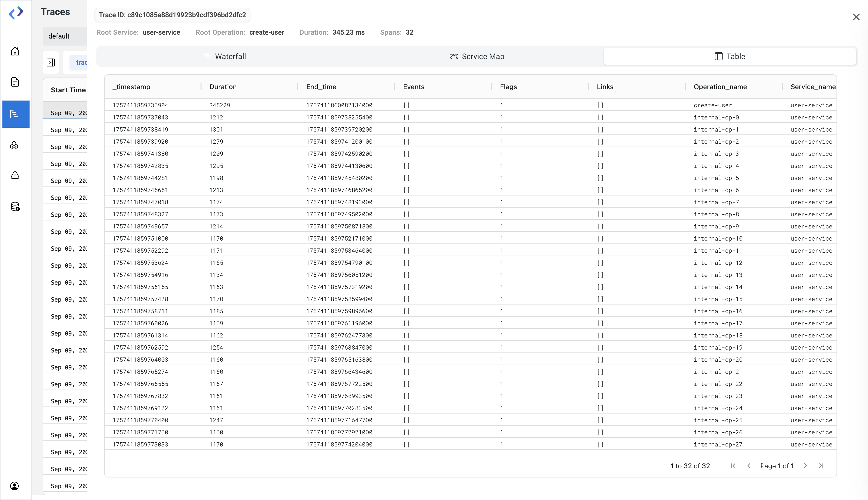Select the Table view tab
The height and width of the screenshot is (500, 868).
pos(730,56)
